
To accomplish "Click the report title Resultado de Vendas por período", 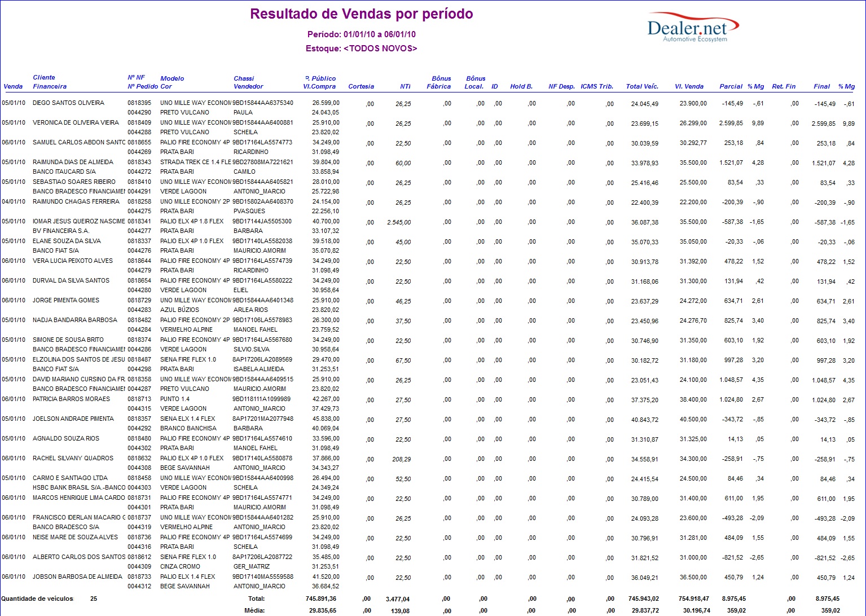I will 362,14.
